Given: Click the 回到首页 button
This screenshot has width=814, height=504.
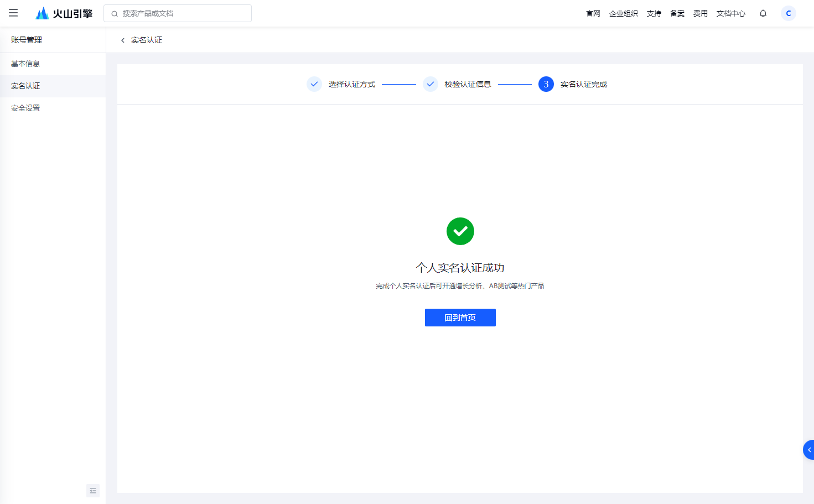Looking at the screenshot, I should point(460,318).
